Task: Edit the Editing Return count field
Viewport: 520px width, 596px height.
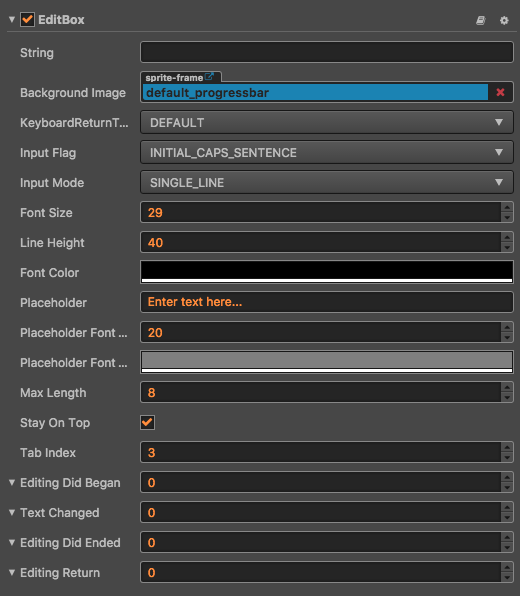Action: click(x=320, y=572)
